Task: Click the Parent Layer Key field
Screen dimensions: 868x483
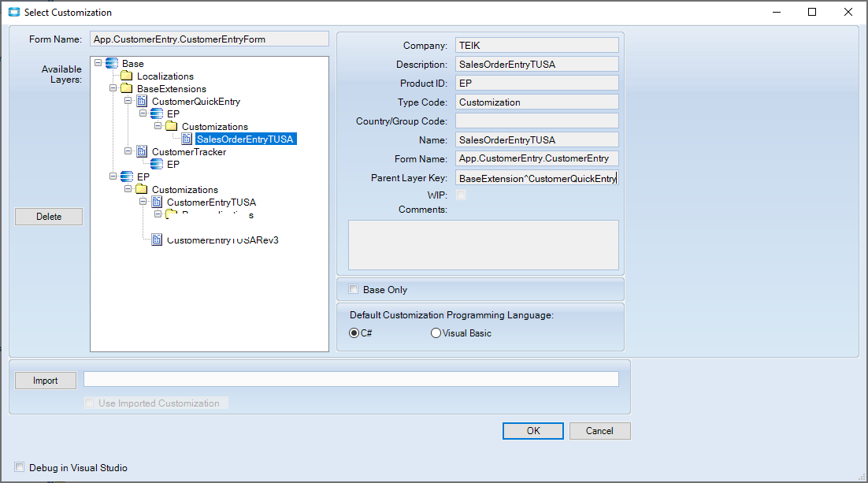Action: point(537,178)
